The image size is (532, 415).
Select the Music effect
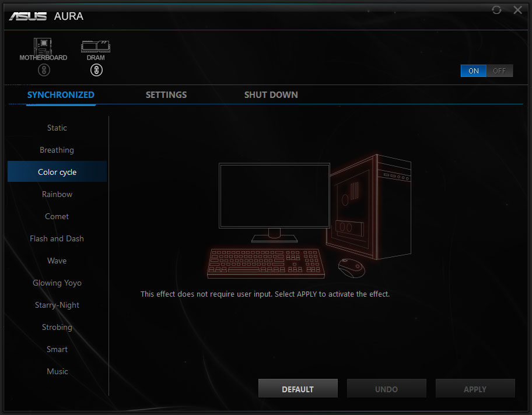[x=57, y=371]
